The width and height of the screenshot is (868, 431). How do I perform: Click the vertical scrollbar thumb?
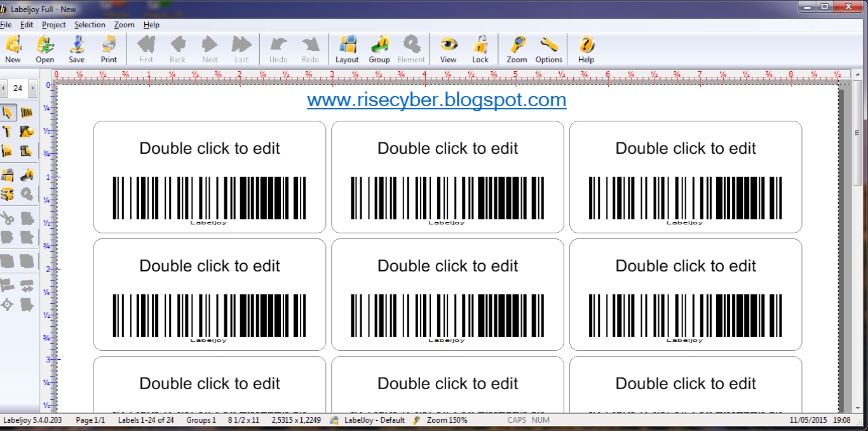pyautogui.click(x=857, y=133)
